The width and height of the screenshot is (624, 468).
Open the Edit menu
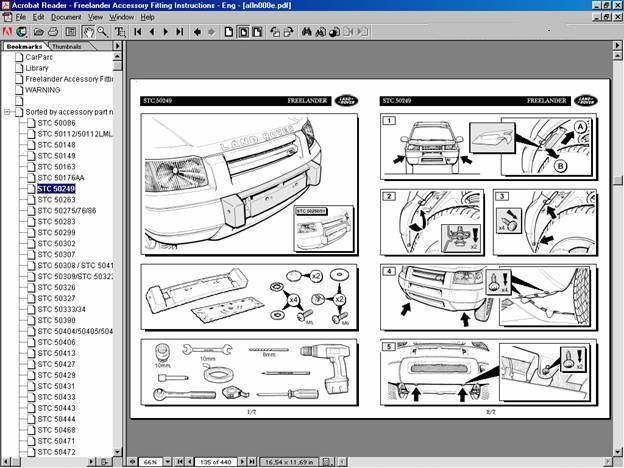point(39,17)
